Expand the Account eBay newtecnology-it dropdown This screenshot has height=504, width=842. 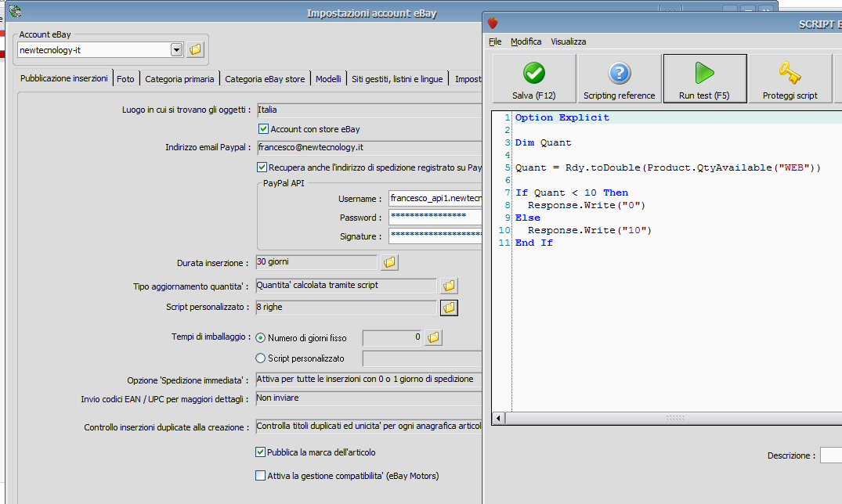(x=176, y=50)
